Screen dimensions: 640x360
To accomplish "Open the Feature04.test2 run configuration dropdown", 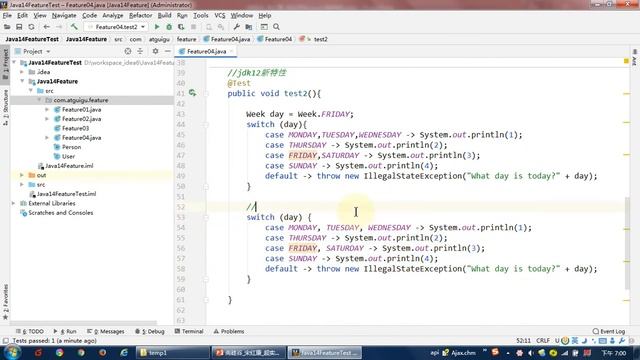I will coord(116,27).
